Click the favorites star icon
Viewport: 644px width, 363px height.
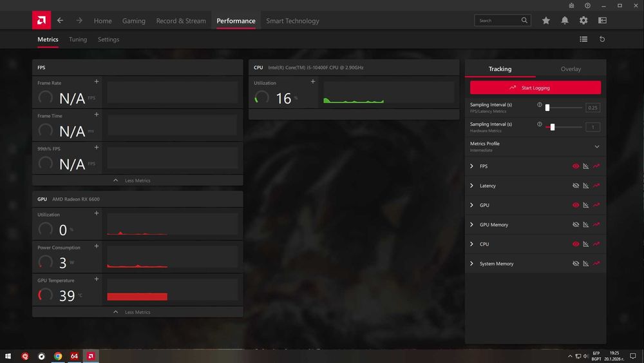(x=546, y=21)
